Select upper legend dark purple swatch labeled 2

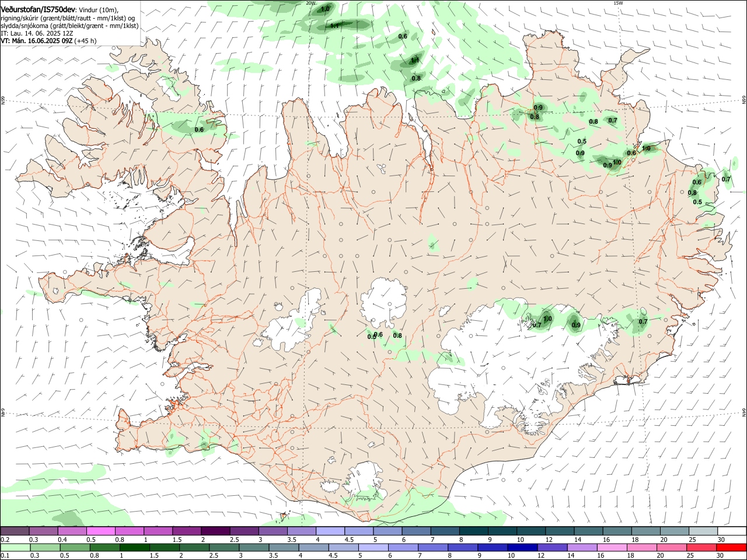pyautogui.click(x=215, y=531)
